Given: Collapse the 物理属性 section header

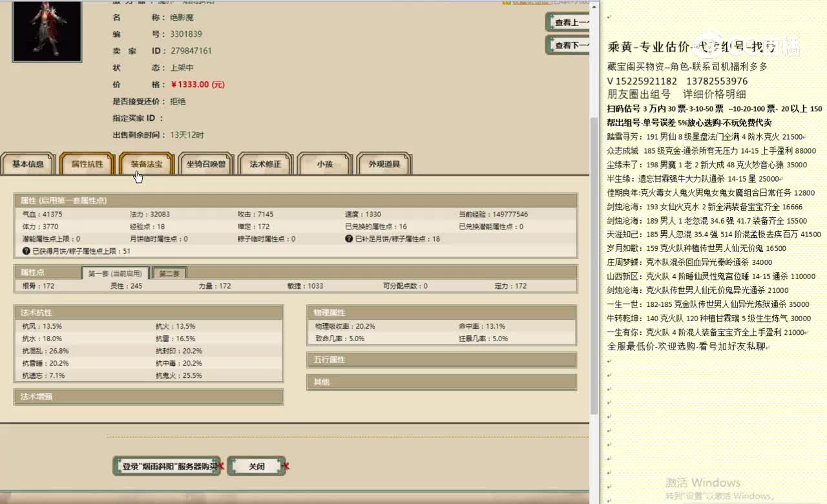Looking at the screenshot, I should [x=441, y=312].
